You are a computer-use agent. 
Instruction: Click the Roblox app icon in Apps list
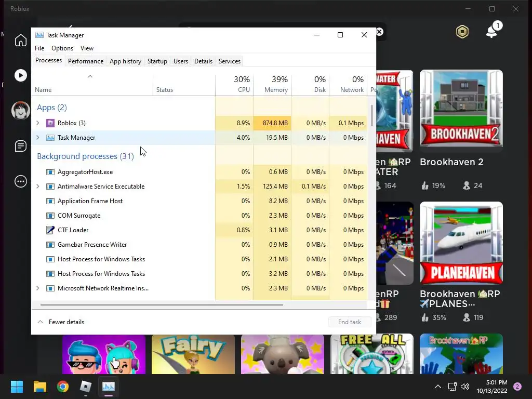[x=50, y=123]
